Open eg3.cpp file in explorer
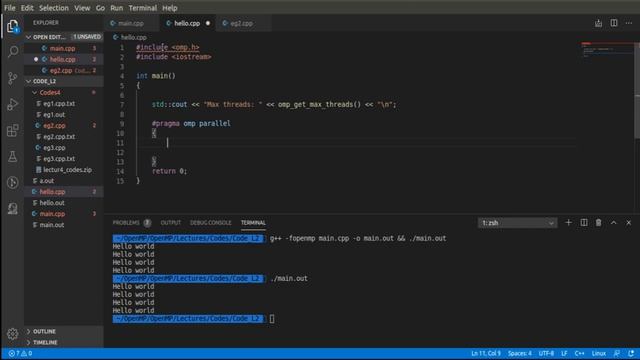640x360 pixels. pyautogui.click(x=63, y=148)
